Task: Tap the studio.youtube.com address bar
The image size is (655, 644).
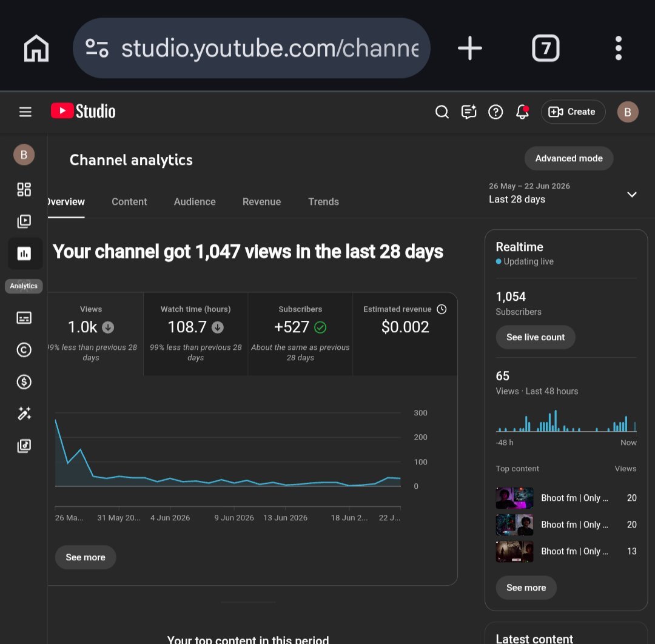Action: [252, 48]
